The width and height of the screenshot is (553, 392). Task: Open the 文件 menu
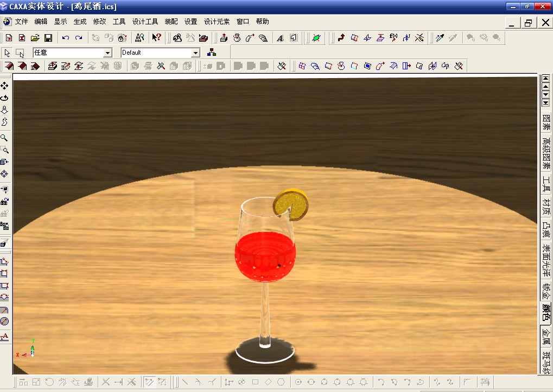click(21, 22)
